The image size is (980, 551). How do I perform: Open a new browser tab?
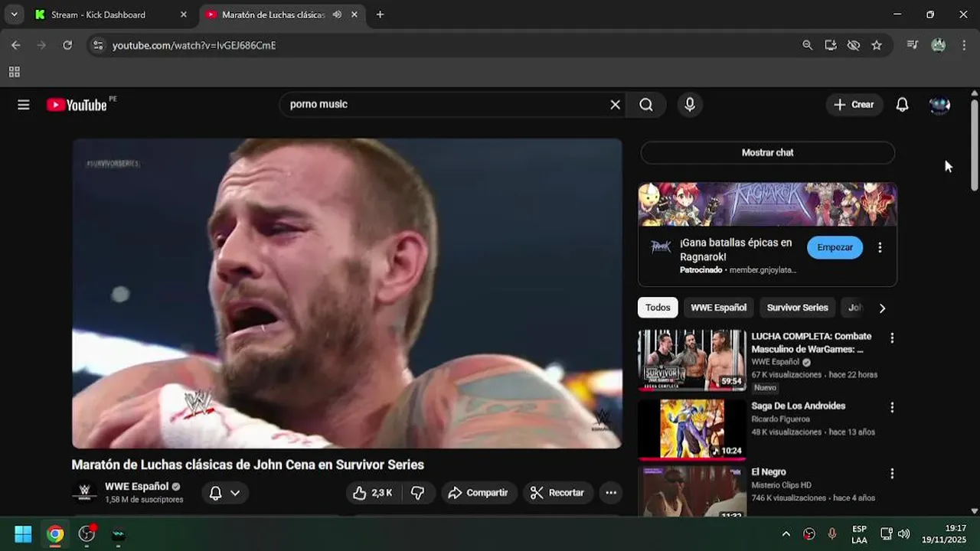coord(380,15)
